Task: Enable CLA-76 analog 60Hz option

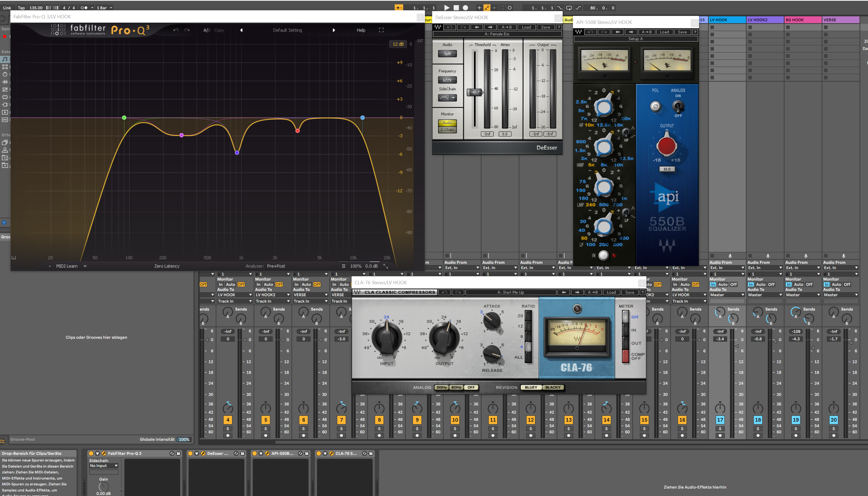Action: click(456, 387)
